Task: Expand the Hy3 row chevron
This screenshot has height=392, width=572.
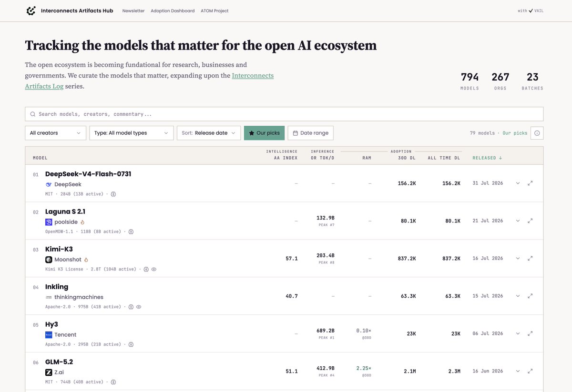Action: [x=518, y=333]
